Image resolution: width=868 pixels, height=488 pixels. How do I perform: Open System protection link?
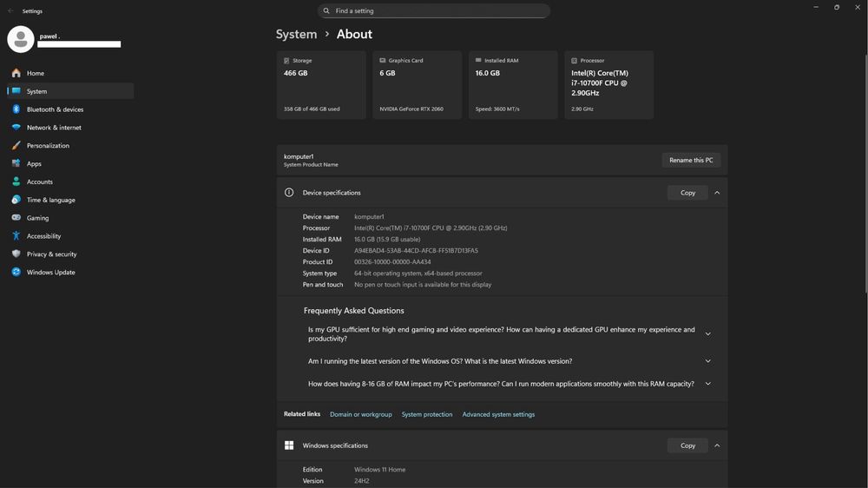coord(427,414)
